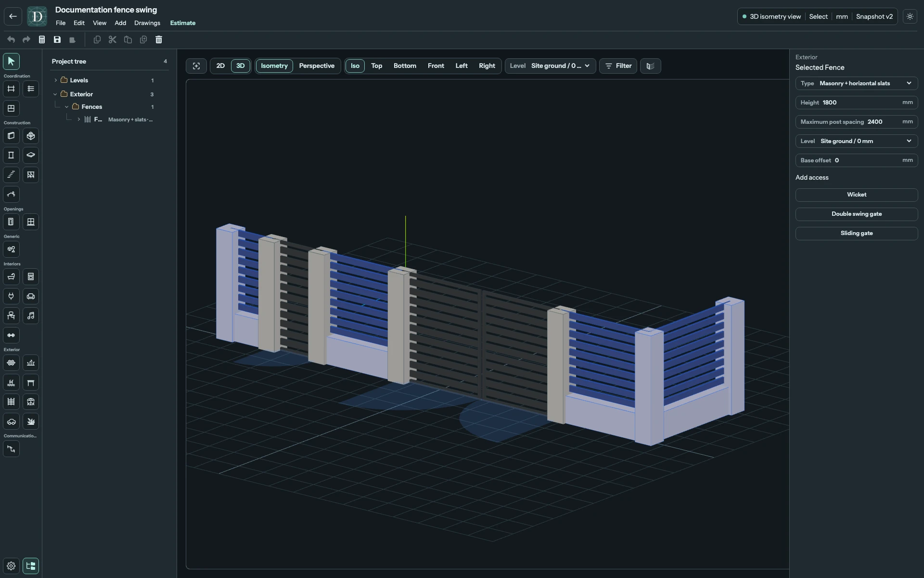Open the Level dropdown in properties panel
924x578 pixels.
tap(857, 141)
